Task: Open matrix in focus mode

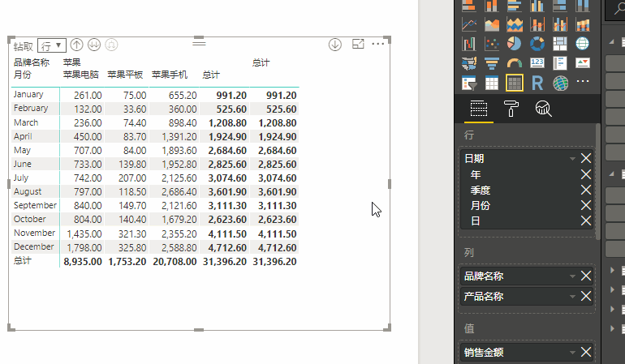Action: point(358,44)
